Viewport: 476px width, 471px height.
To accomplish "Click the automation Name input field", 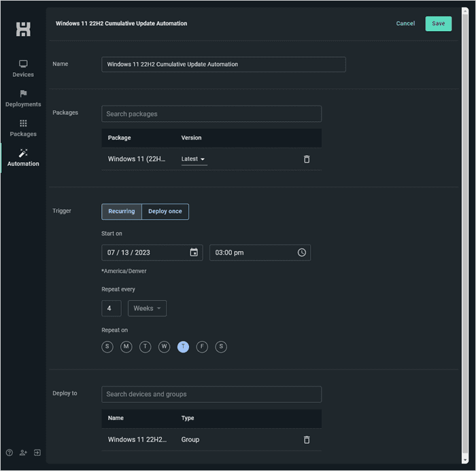I will [224, 64].
